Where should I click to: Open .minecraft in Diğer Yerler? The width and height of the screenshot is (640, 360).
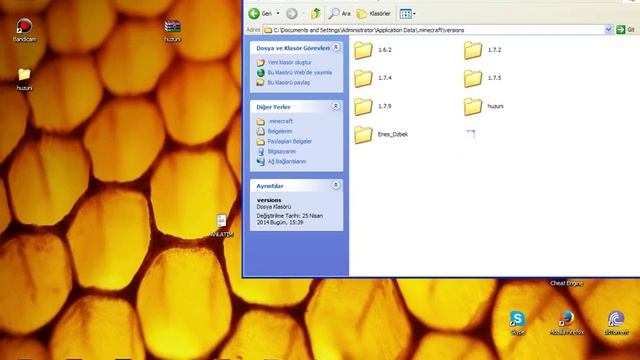tap(280, 121)
